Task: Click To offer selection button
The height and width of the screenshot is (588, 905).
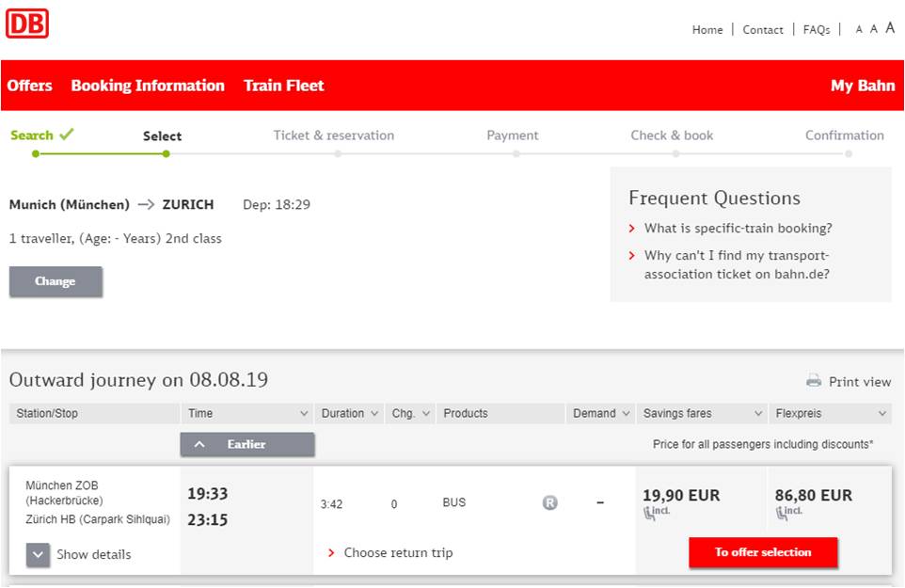Action: (763, 552)
